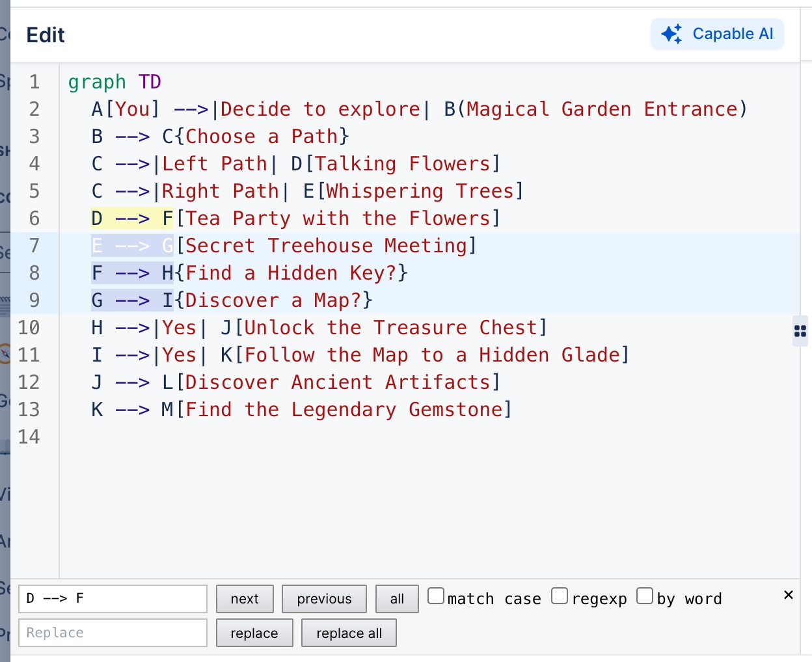Open the Capable AI assistant
812x662 pixels.
pos(717,34)
